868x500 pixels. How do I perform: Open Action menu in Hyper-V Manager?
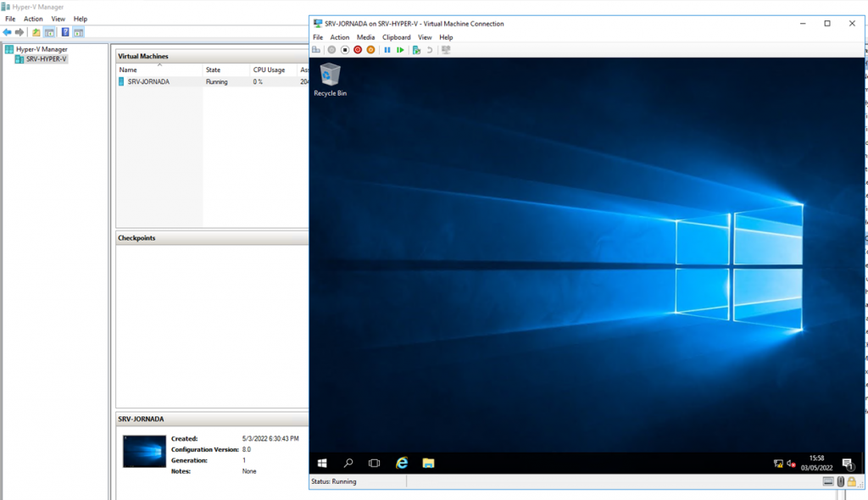[33, 19]
